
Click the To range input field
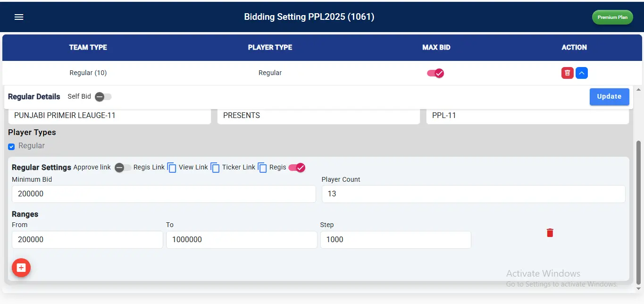241,240
